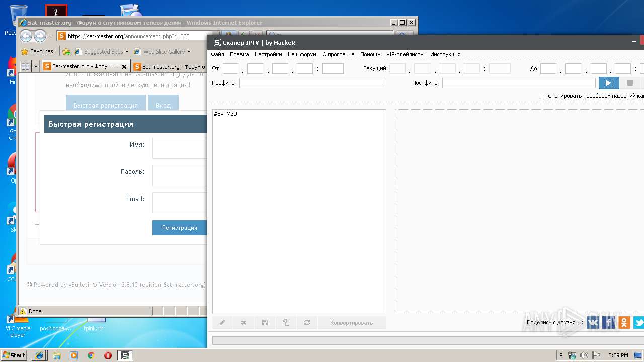This screenshot has width=644, height=362.
Task: Open Windows Explorer folder taskbar icon
Action: [57, 355]
